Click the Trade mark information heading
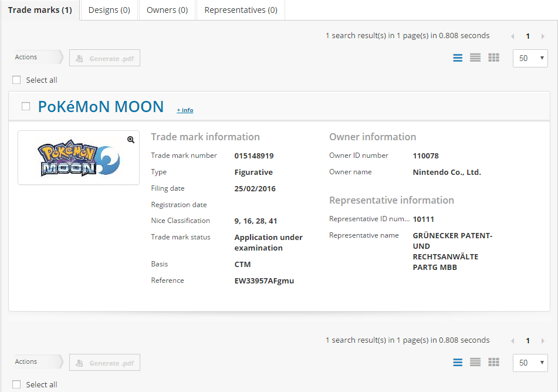The height and width of the screenshot is (392, 558). (205, 137)
